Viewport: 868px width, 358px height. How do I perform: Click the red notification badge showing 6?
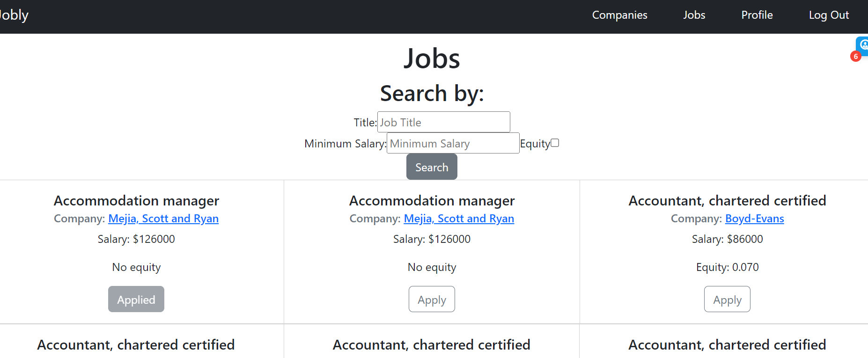(x=855, y=57)
